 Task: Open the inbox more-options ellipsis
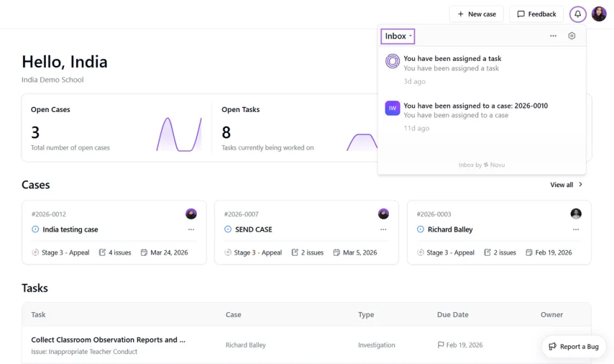click(553, 36)
